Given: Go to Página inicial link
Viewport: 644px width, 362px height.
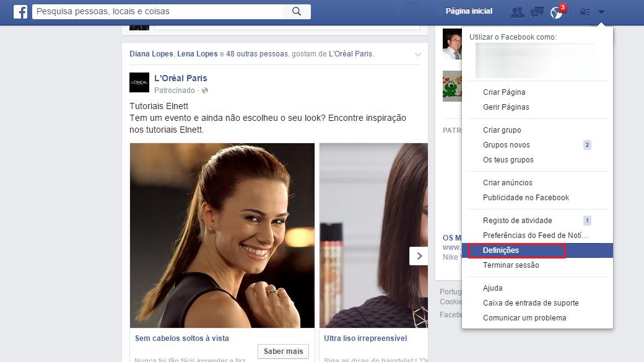Looking at the screenshot, I should pos(469,11).
